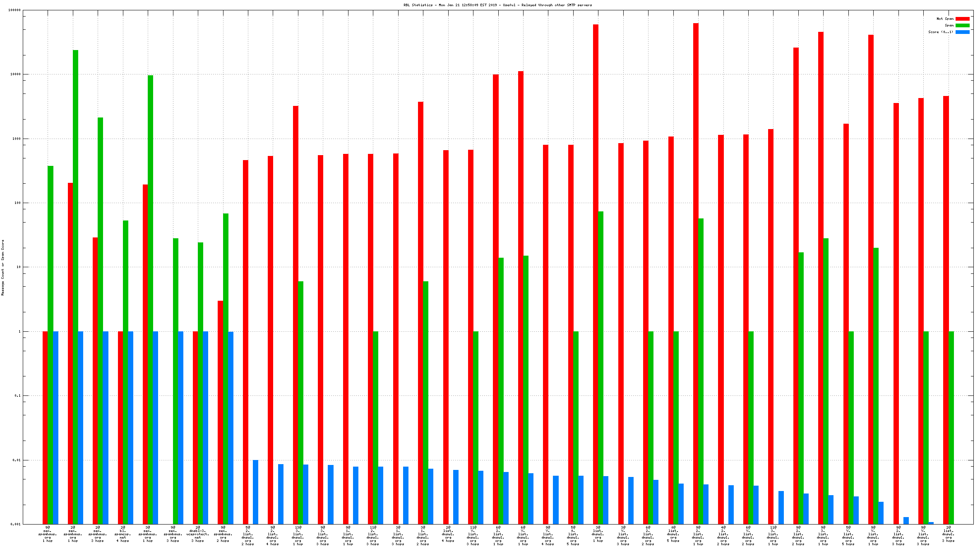980x551 pixels.
Task: Click the x-axis label starting with 4@
Action: click(723, 535)
